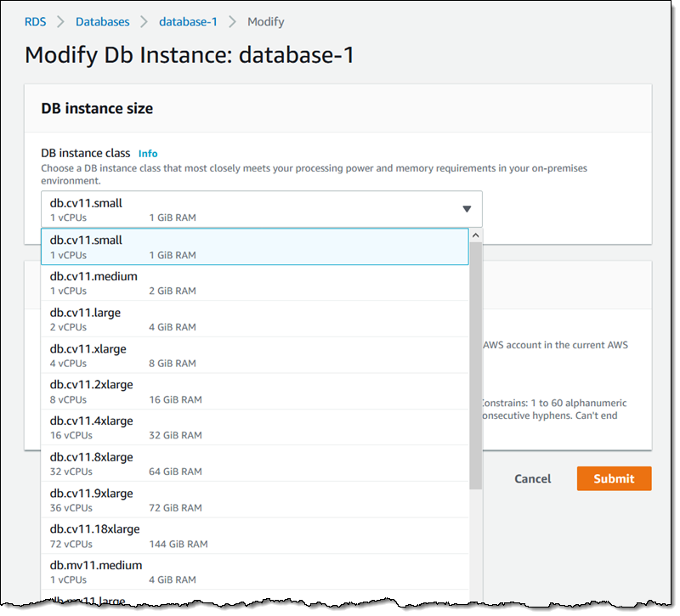Select db.cv11.18xlarge with 72 vCPUs
This screenshot has height=616, width=680.
tap(255, 536)
